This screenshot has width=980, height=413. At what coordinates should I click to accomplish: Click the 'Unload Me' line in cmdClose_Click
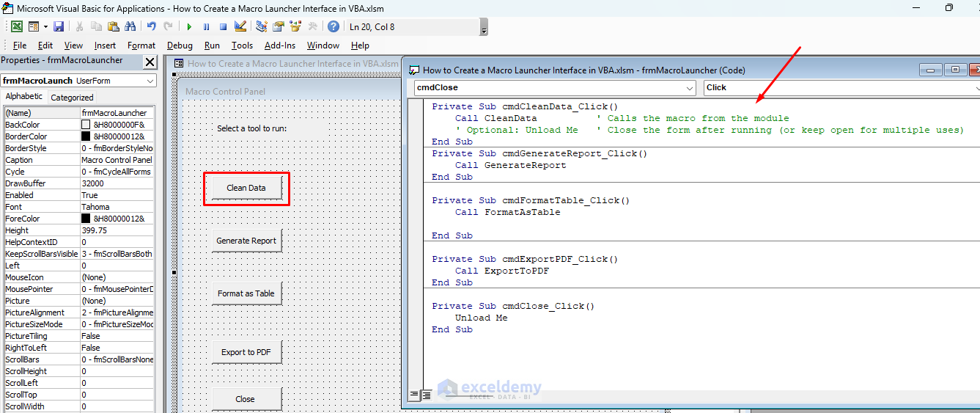(x=481, y=318)
